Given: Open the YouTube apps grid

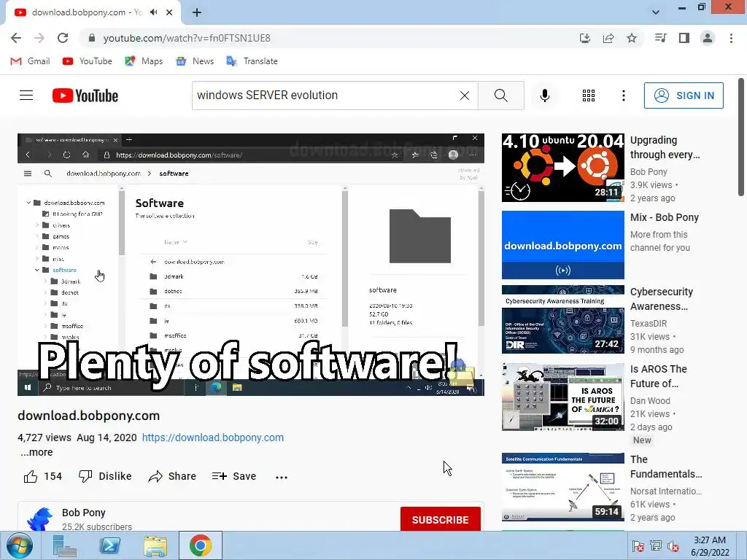Looking at the screenshot, I should click(589, 96).
